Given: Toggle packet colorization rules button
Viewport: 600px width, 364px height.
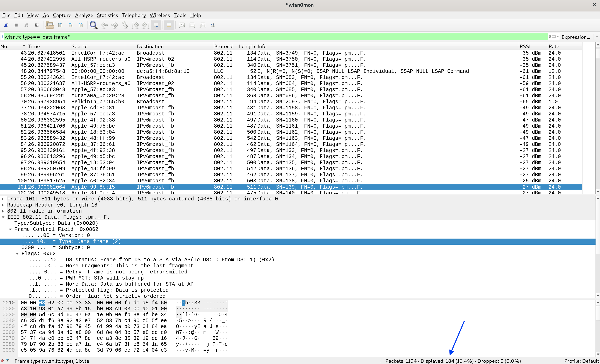Looking at the screenshot, I should coord(169,25).
